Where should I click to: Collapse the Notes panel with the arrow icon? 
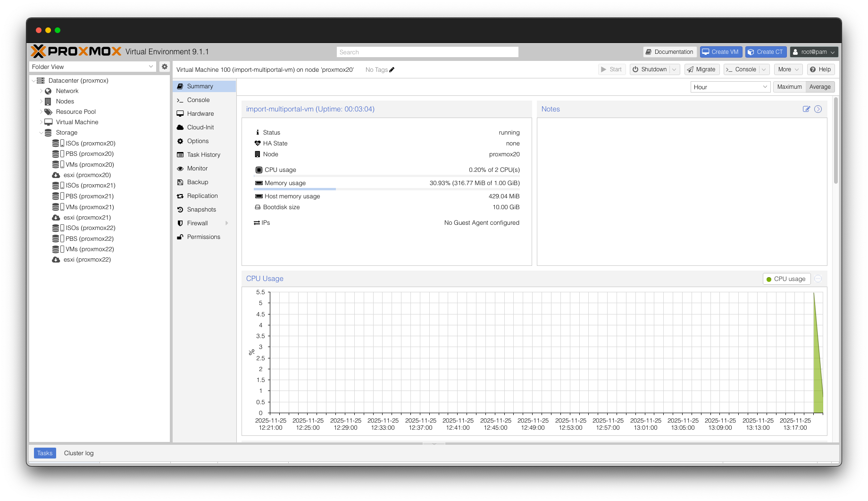[818, 109]
